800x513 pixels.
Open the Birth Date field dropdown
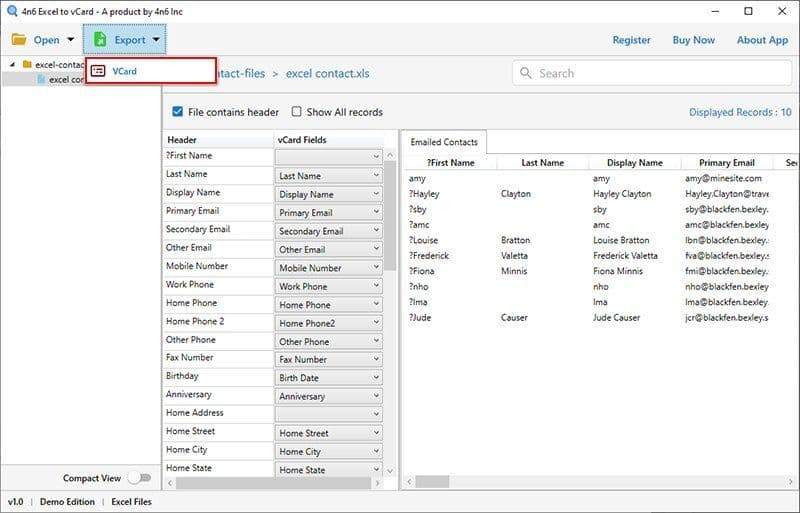[x=328, y=378]
